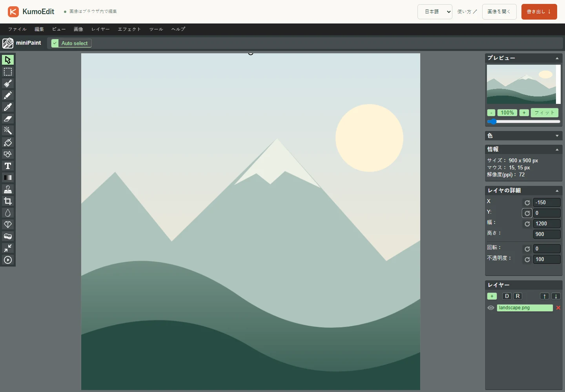
Task: Click the Animation play tool
Action: [8, 260]
